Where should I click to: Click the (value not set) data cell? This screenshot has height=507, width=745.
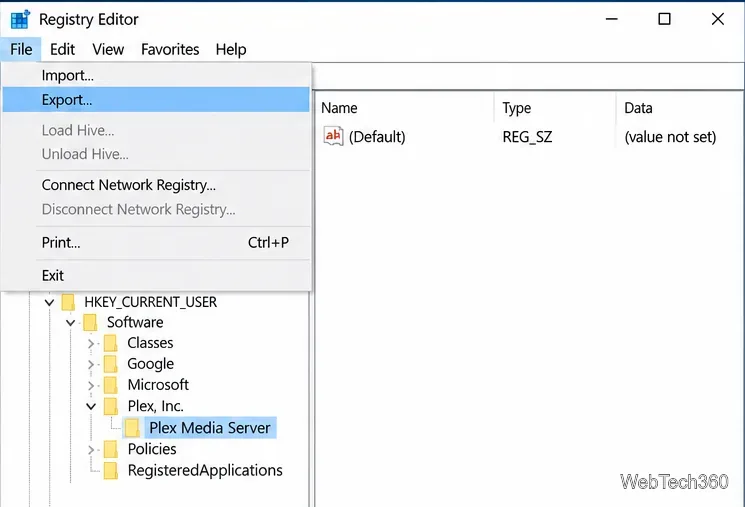670,137
